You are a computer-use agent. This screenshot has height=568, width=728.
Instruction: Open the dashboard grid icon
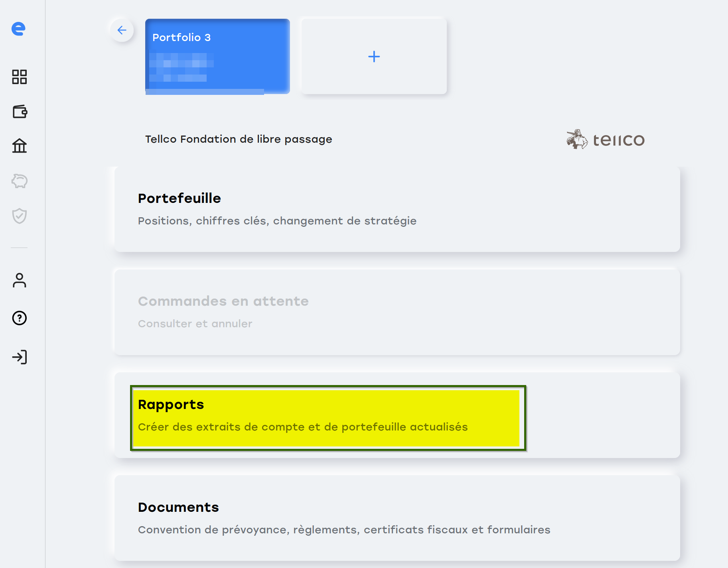coord(19,77)
